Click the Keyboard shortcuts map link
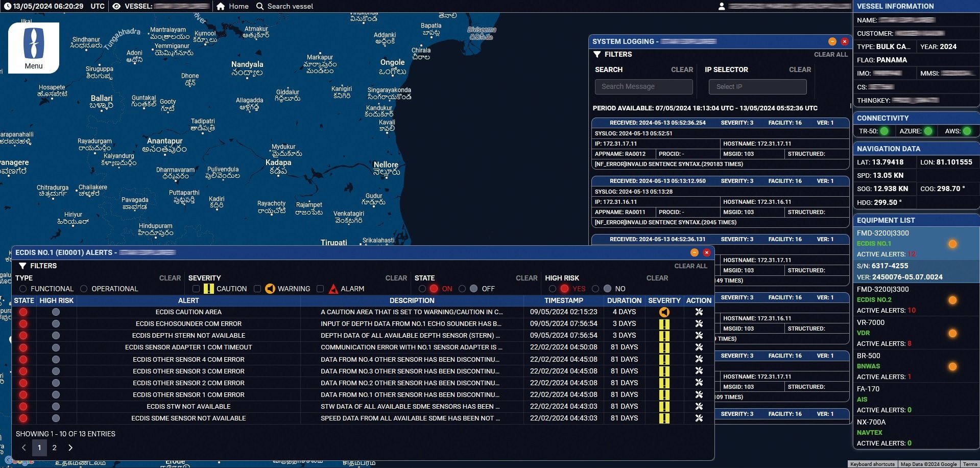This screenshot has width=980, height=468. (872, 464)
